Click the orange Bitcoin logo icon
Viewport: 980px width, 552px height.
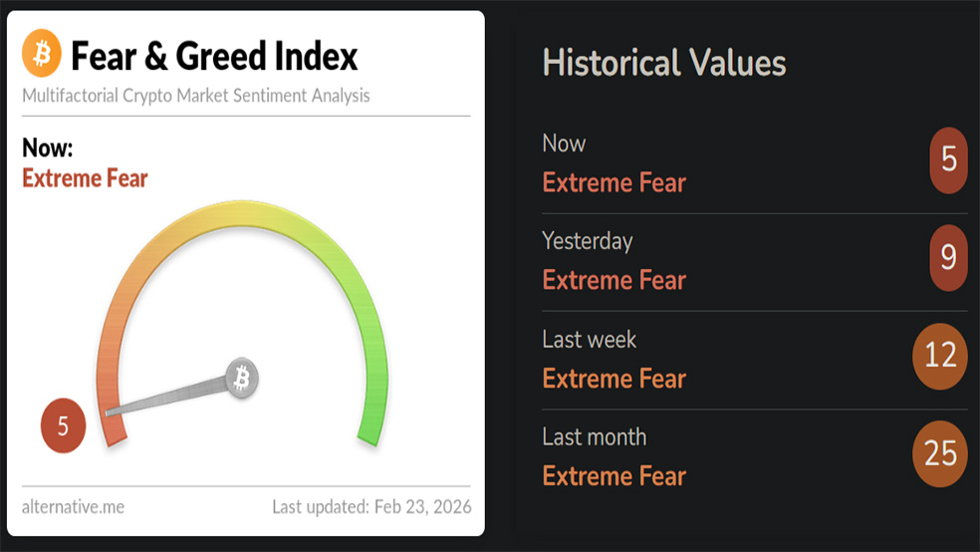(x=42, y=55)
